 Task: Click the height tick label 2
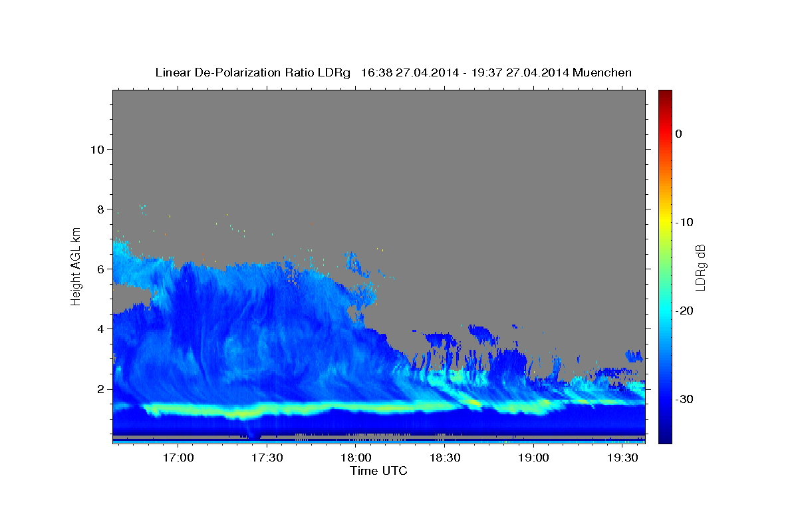[101, 389]
